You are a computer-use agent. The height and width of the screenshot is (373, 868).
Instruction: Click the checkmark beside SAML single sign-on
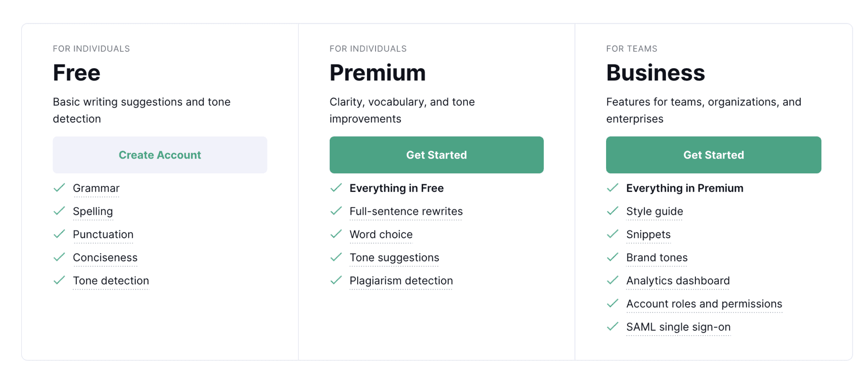pos(612,327)
